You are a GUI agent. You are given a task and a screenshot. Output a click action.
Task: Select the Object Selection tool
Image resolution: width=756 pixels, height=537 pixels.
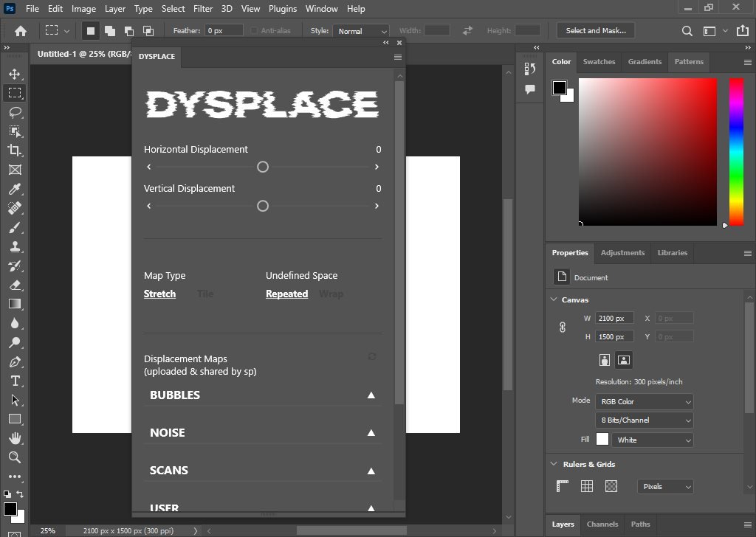click(15, 131)
